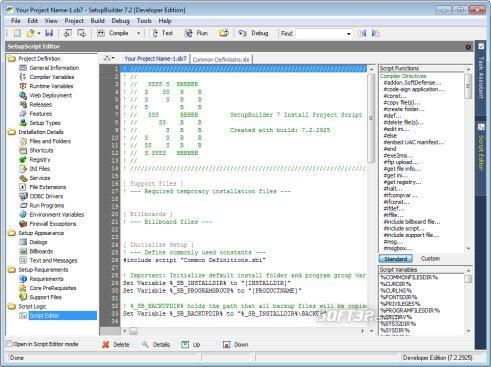Select Support Files tree item
The width and height of the screenshot is (491, 367).
pyautogui.click(x=45, y=297)
